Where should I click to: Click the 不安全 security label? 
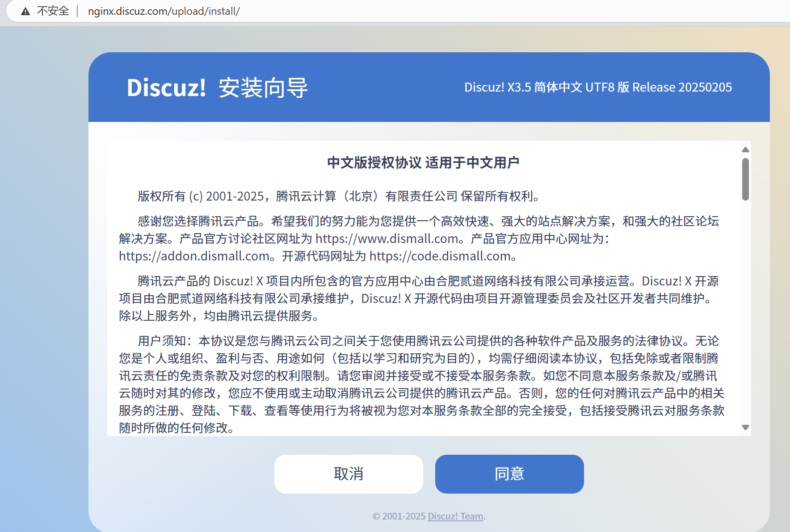[53, 11]
